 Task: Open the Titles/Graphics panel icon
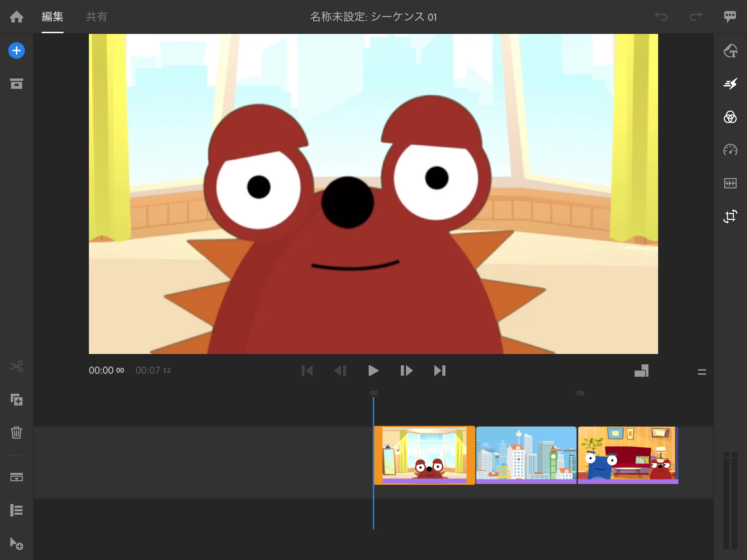click(730, 51)
